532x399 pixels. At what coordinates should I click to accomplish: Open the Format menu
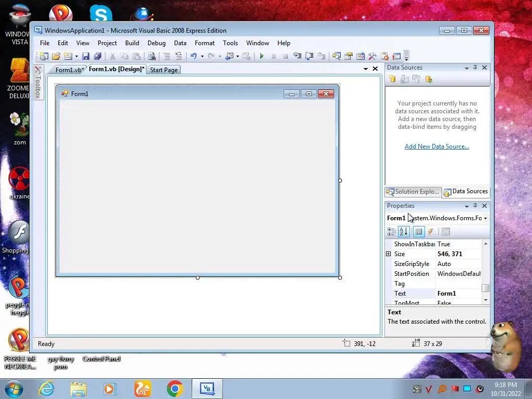205,43
